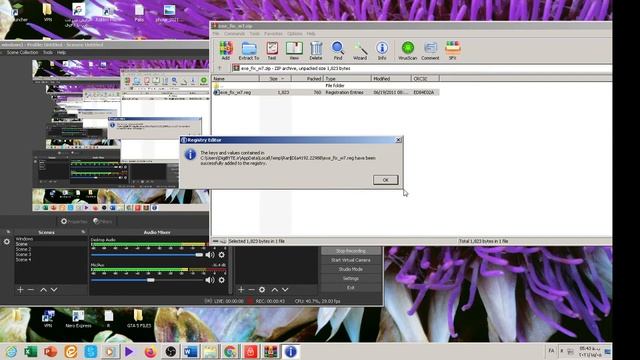Open OBS Help menu
This screenshot has width=640, height=360.
click(x=61, y=52)
